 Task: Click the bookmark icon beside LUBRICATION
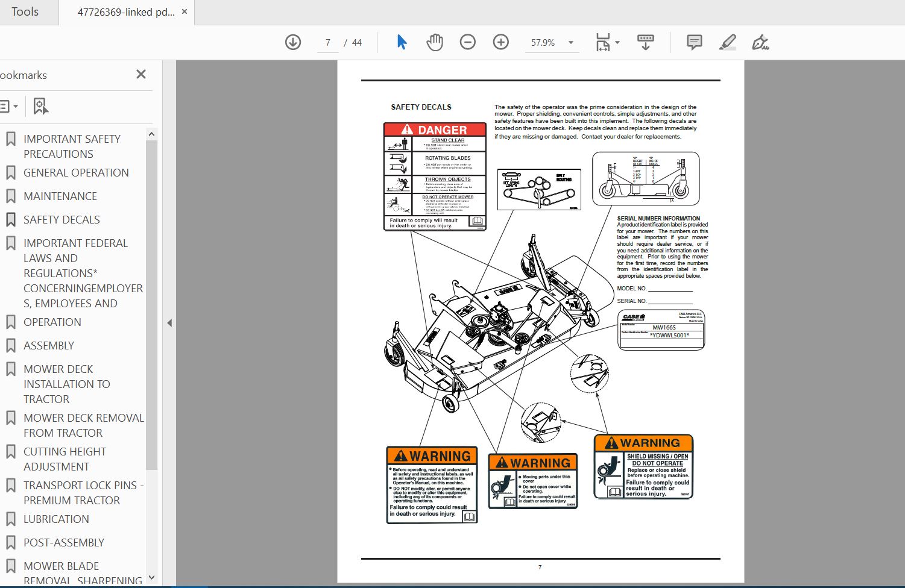click(10, 519)
